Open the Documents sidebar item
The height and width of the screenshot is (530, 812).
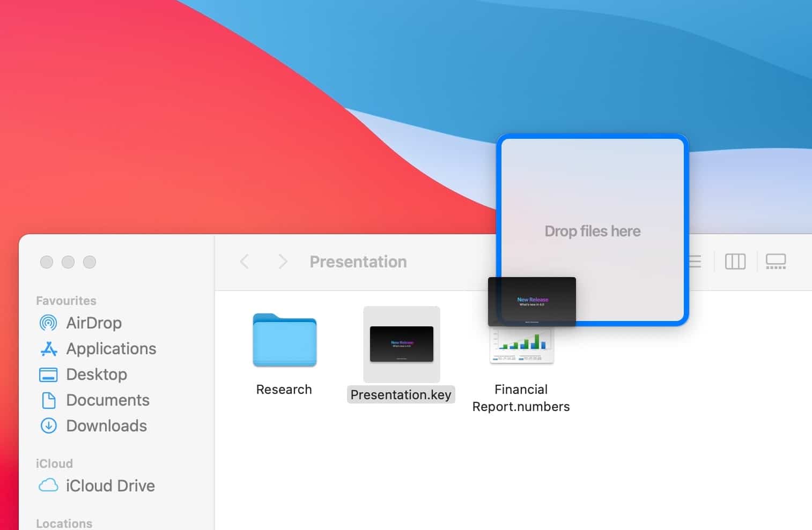pos(108,400)
